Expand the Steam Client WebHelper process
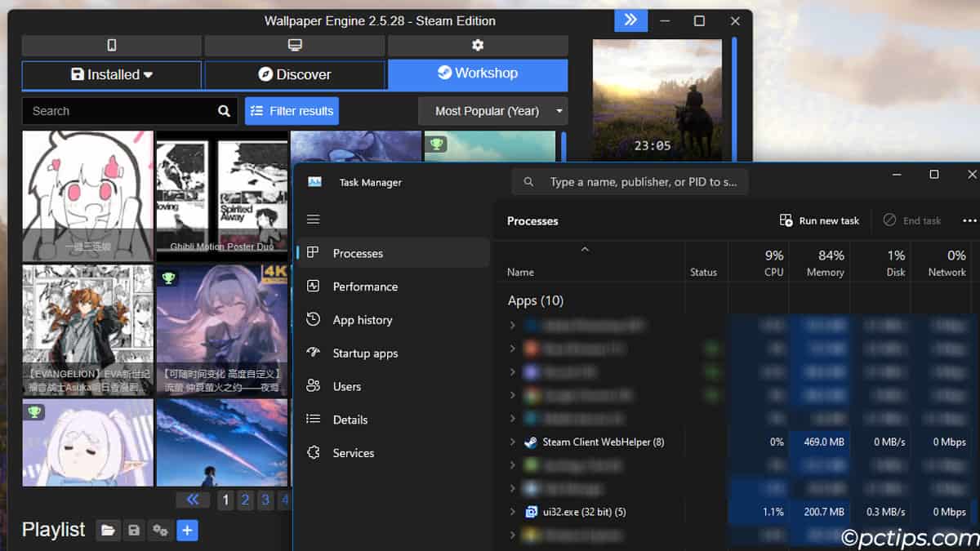Image resolution: width=980 pixels, height=551 pixels. tap(513, 442)
